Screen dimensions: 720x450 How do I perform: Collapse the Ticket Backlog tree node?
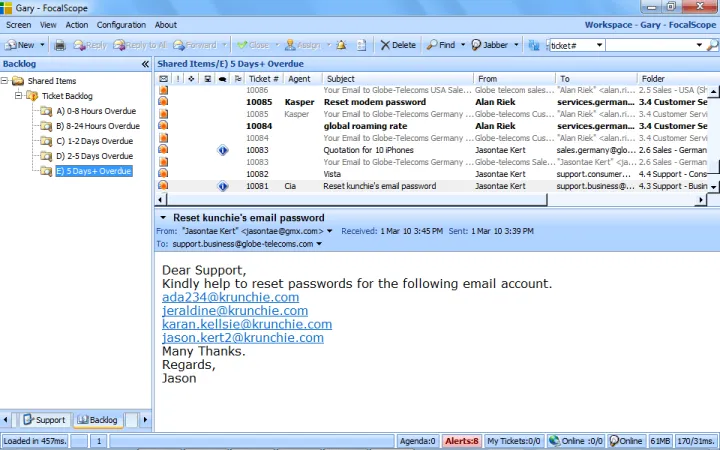pos(19,96)
